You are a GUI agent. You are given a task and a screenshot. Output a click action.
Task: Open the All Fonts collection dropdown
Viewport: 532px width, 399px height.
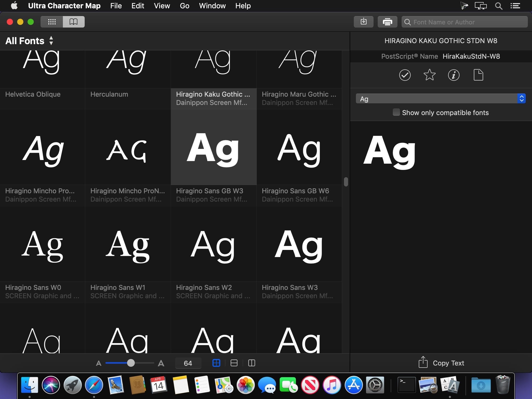coord(29,41)
